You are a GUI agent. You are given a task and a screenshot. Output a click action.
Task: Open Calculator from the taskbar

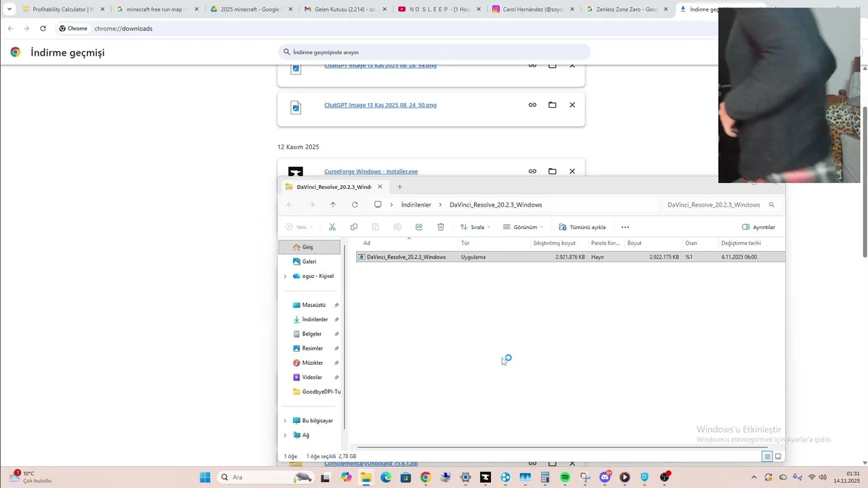pyautogui.click(x=545, y=477)
